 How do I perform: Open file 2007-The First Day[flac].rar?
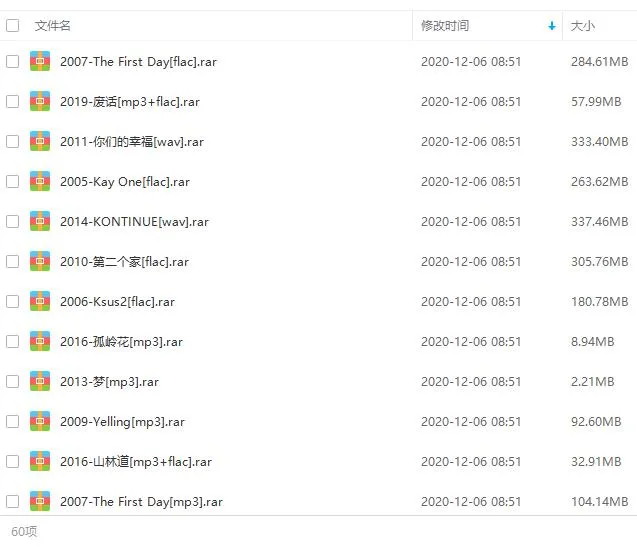(x=139, y=62)
